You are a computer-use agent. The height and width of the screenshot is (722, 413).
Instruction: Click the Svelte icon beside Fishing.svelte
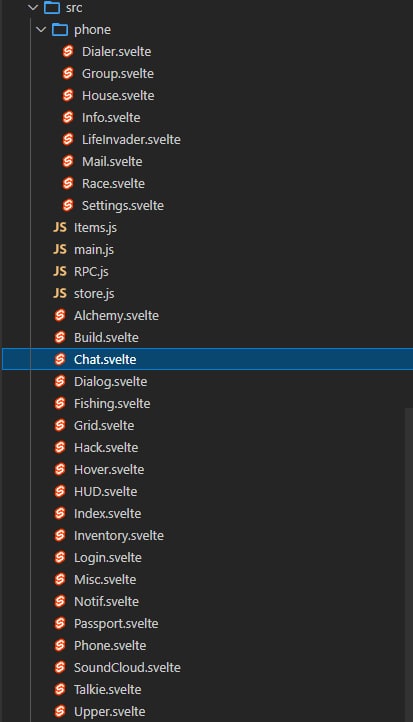tap(60, 403)
